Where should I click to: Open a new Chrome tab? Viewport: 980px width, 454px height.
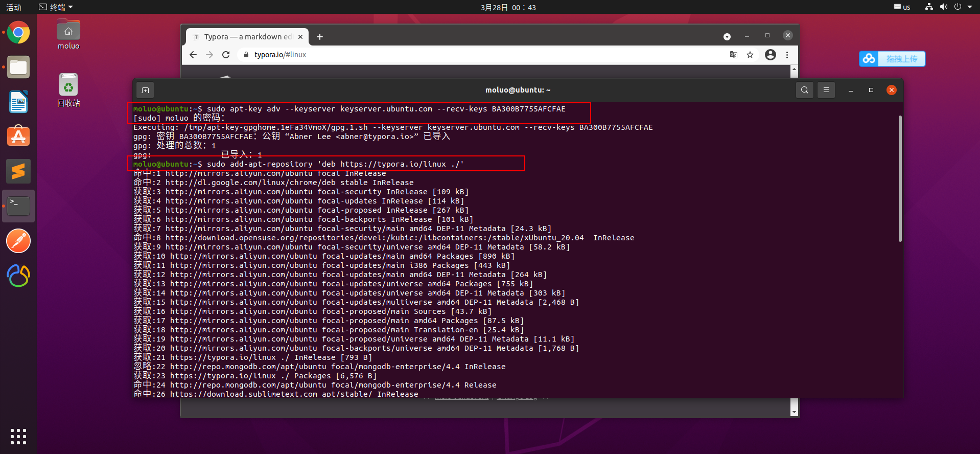coord(320,37)
